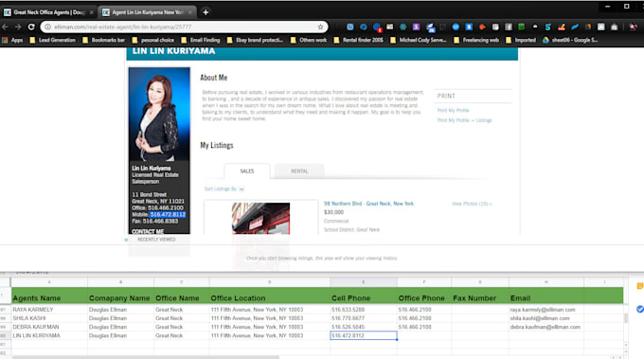644x359 pixels.
Task: Select the SHILA KASHI cell
Action: pos(49,318)
